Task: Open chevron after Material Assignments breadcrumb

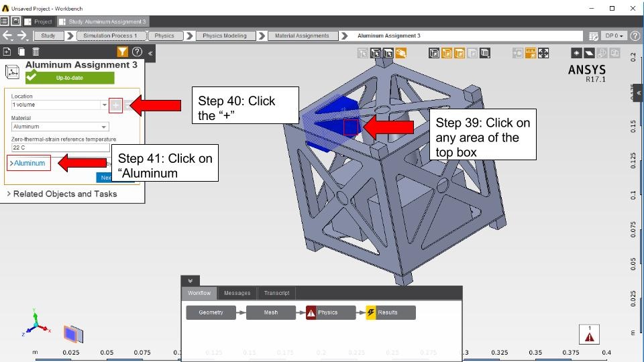Action: tap(345, 36)
